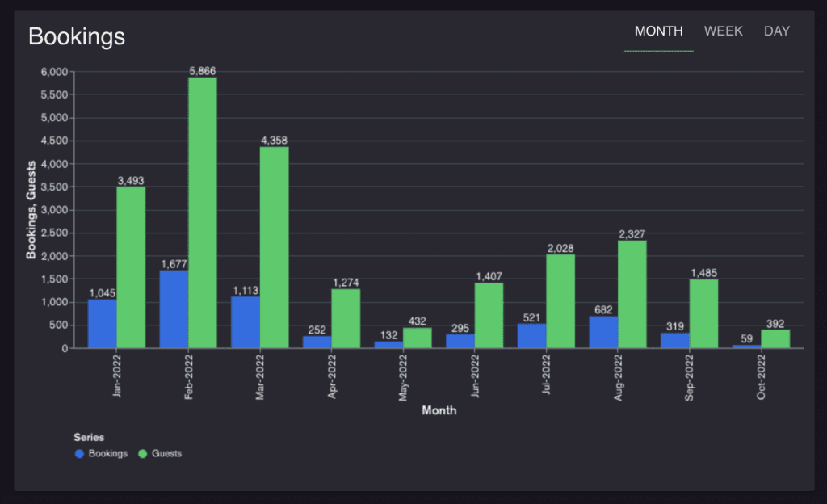This screenshot has height=504, width=827.
Task: Click the 'Bookings, Guests' y-axis title
Action: (x=31, y=210)
